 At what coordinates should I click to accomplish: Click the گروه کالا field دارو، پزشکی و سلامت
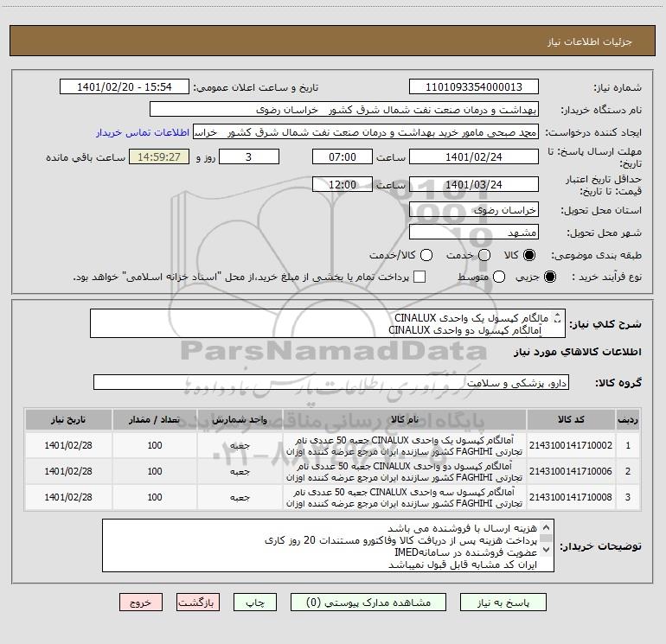click(331, 382)
